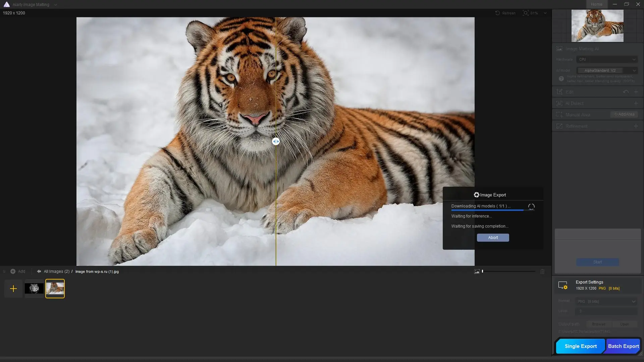Click the Refresh preview icon
This screenshot has width=644, height=362.
click(498, 13)
